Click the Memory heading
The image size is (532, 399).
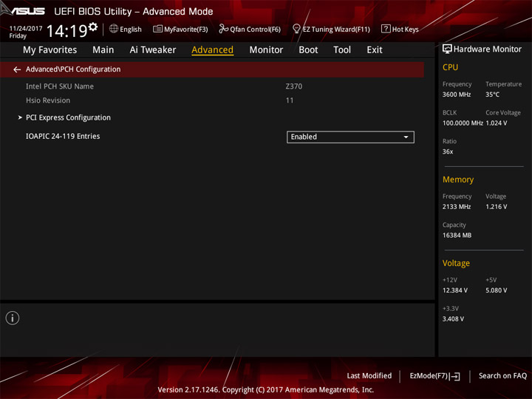click(458, 180)
